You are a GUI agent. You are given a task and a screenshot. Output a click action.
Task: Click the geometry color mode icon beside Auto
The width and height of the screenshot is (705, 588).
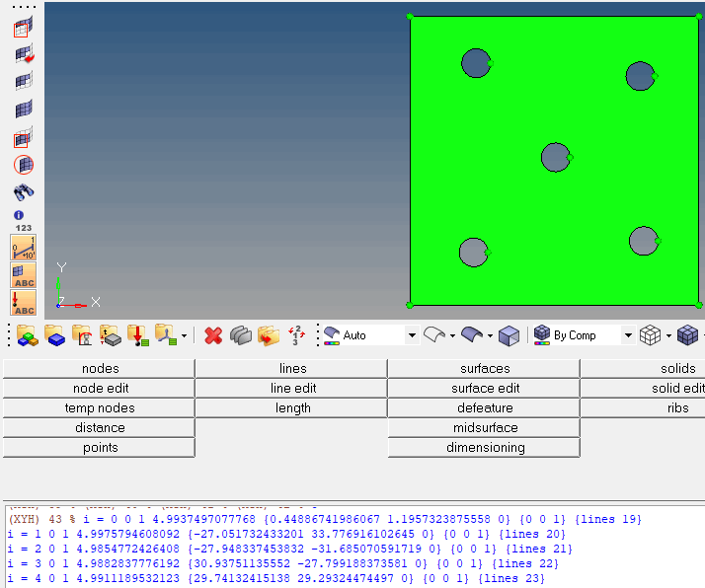click(x=332, y=335)
